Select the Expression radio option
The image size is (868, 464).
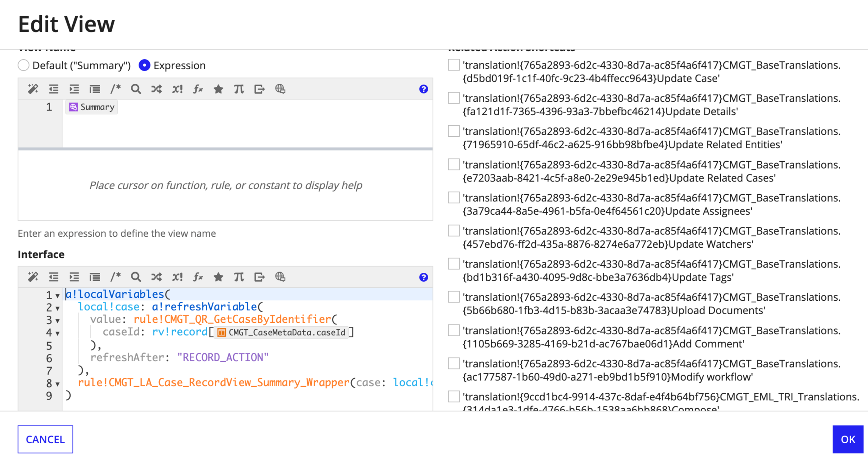(145, 65)
